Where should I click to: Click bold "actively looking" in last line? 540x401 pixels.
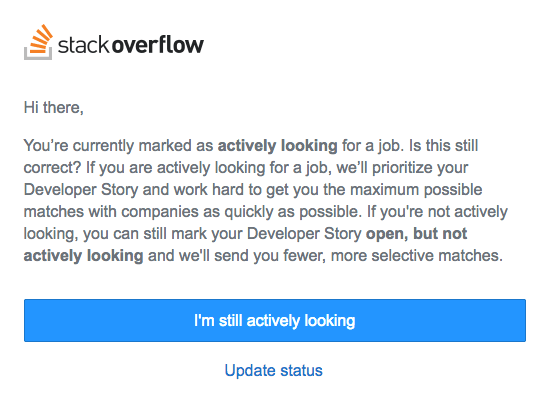click(x=83, y=256)
